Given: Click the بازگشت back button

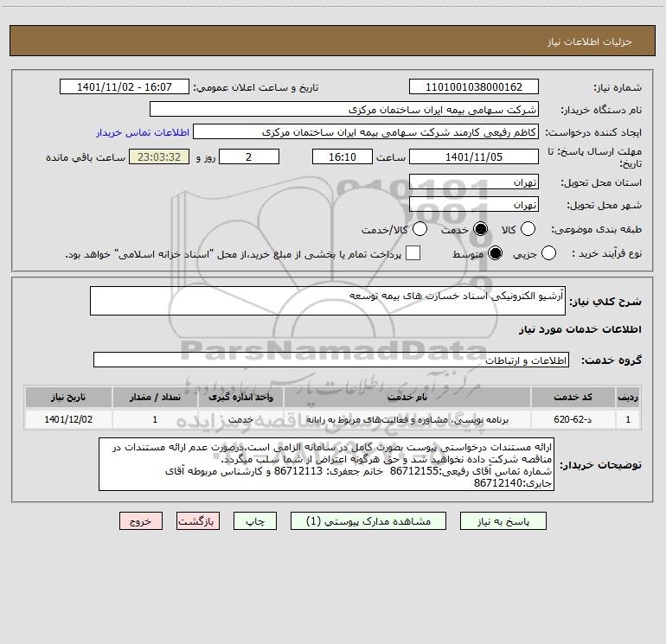Looking at the screenshot, I should [198, 521].
